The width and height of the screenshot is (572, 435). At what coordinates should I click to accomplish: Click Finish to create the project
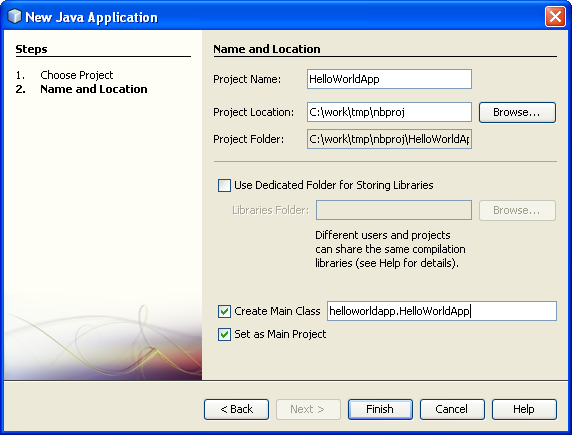(380, 409)
